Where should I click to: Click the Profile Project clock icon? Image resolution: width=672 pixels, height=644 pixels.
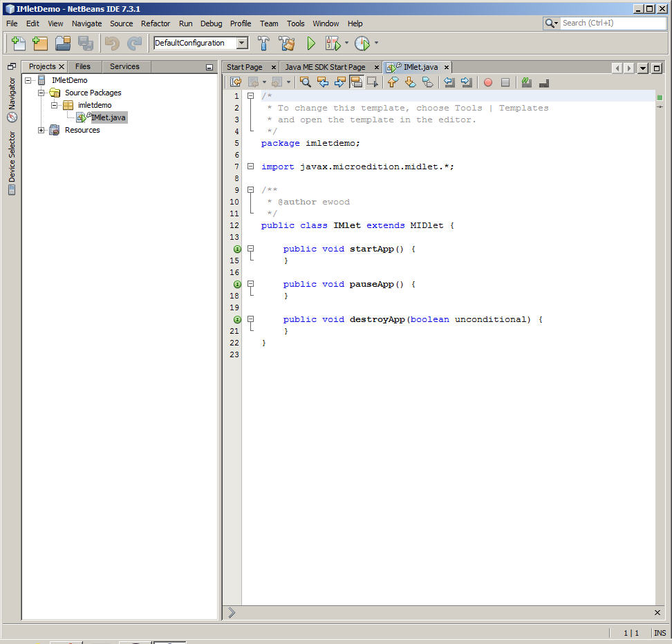(362, 43)
